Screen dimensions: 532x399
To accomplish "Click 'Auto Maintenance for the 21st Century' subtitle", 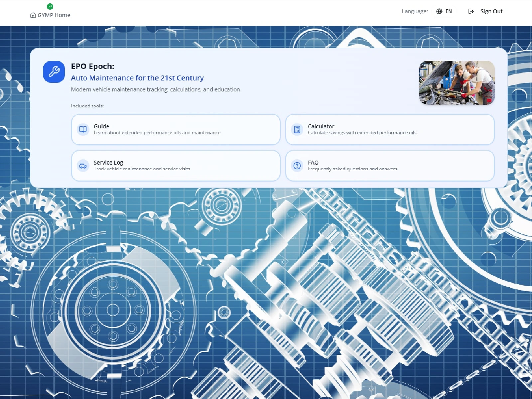I will [137, 78].
